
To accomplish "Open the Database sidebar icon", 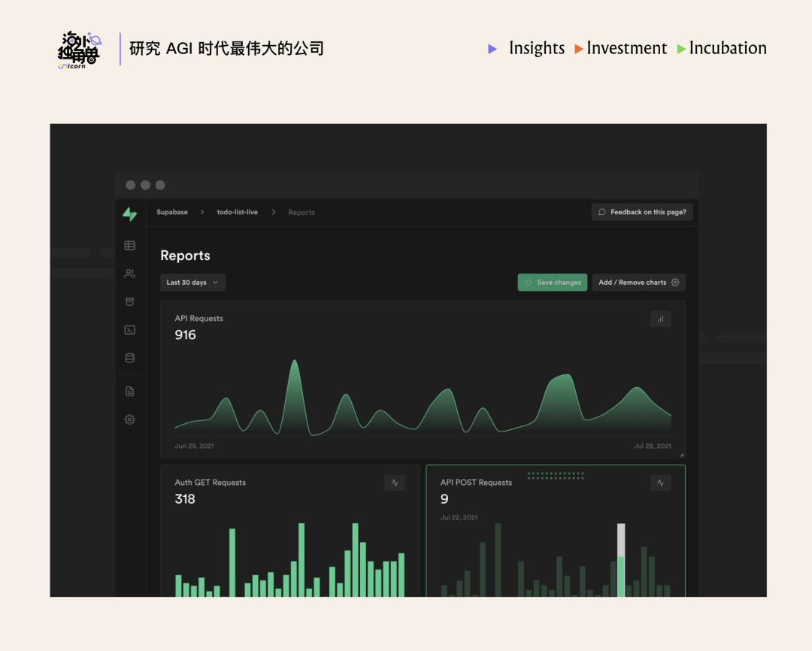I will coord(130,358).
